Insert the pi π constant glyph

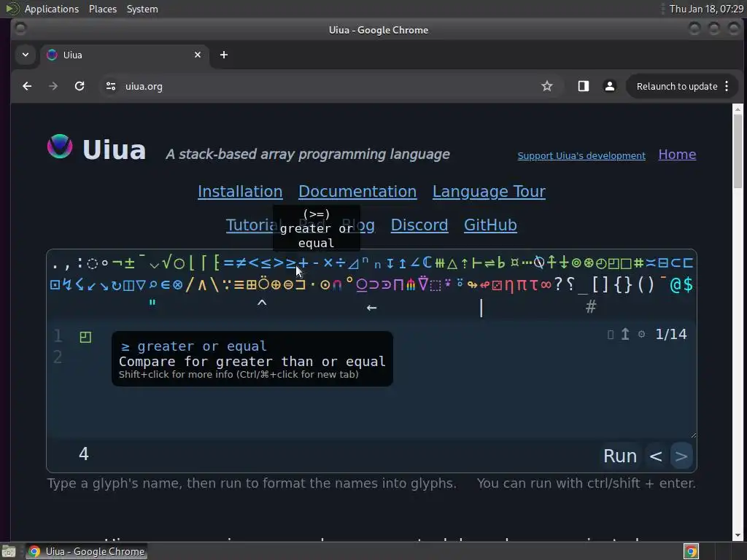point(521,285)
